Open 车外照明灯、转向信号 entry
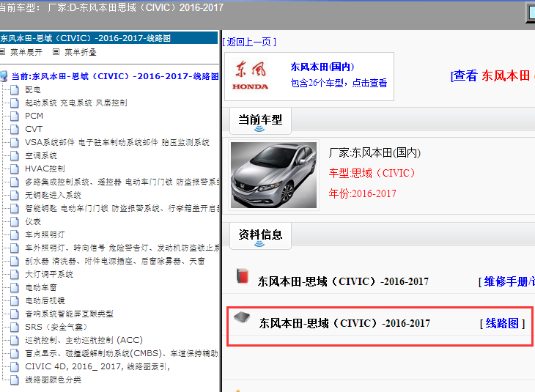 (122, 248)
